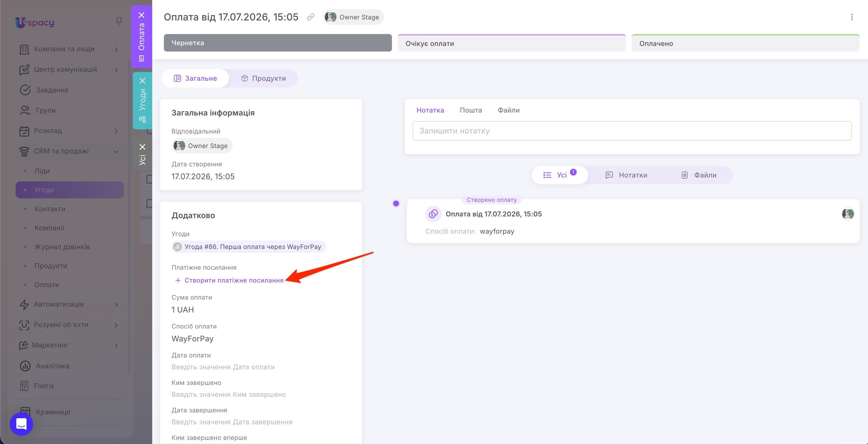Click the Залишити нотатку input field
Image resolution: width=868 pixels, height=444 pixels.
coord(632,131)
